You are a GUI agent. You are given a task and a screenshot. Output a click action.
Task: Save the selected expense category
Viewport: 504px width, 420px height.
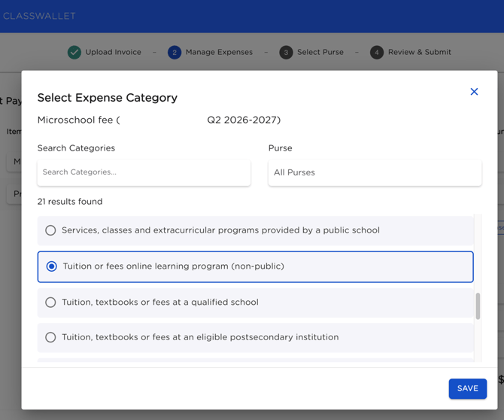tap(468, 388)
